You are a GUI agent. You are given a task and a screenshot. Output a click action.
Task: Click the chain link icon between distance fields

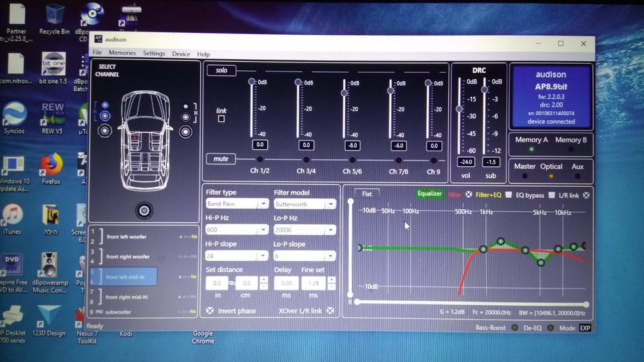[232, 283]
